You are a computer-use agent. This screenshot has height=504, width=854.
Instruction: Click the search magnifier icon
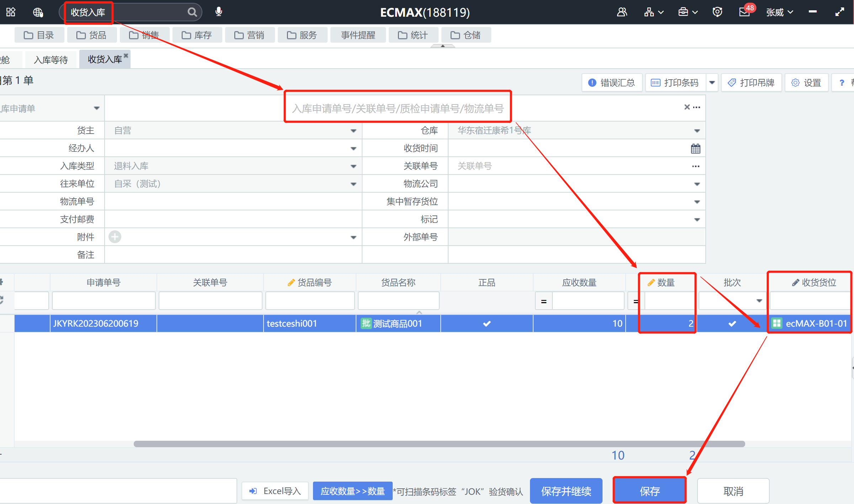(192, 12)
